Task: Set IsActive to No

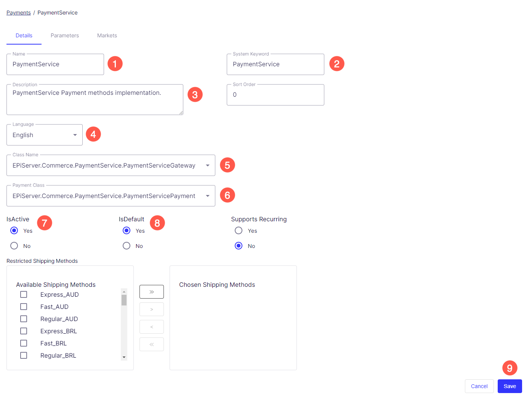Action: pyautogui.click(x=14, y=246)
